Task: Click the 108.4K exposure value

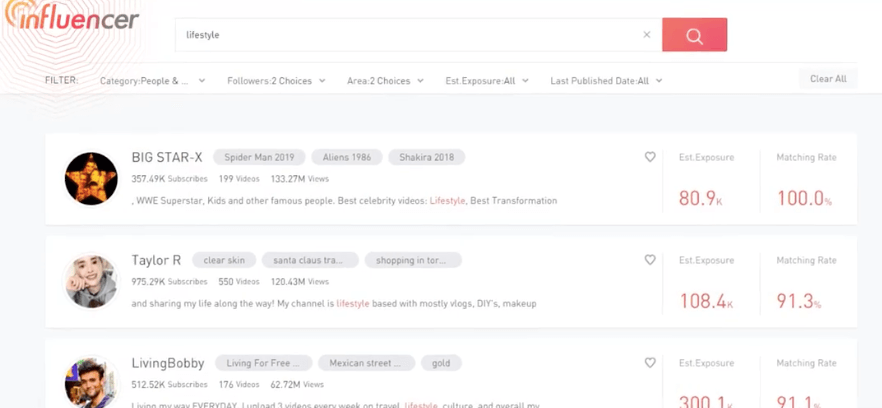Action: coord(706,301)
